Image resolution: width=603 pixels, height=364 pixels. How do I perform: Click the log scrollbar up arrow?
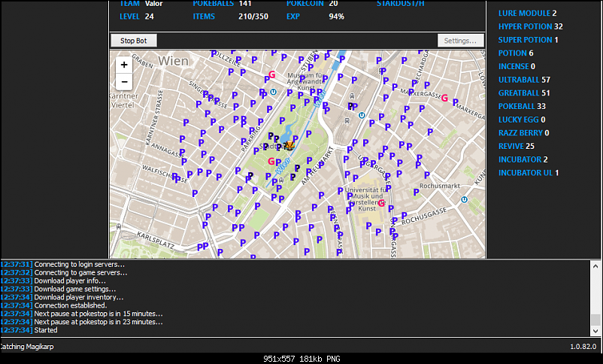595,266
